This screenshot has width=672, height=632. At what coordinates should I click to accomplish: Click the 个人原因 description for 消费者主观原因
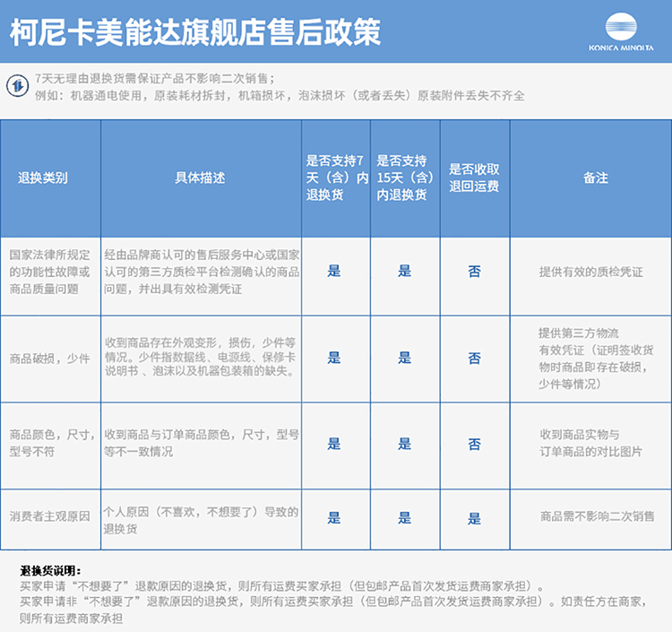click(x=201, y=520)
